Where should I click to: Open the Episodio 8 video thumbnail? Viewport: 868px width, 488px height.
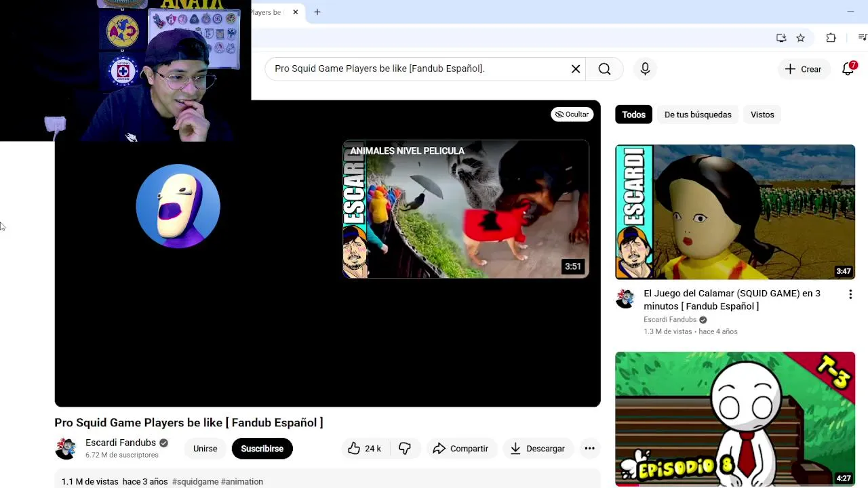coord(735,419)
